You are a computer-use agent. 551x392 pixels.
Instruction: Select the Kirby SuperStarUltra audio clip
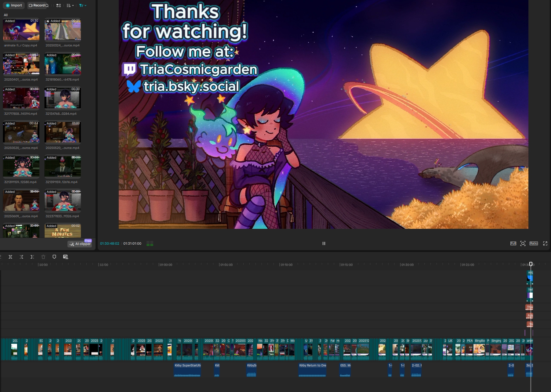point(187,370)
